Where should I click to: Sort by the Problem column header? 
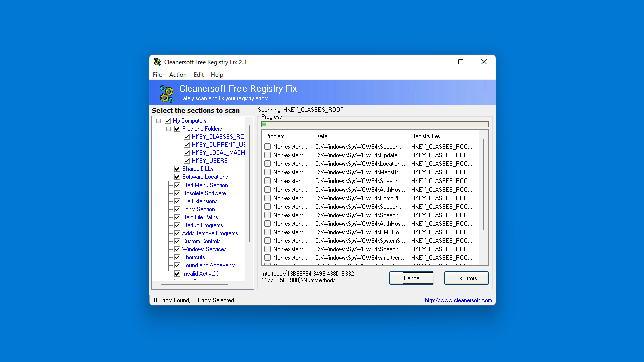(287, 136)
